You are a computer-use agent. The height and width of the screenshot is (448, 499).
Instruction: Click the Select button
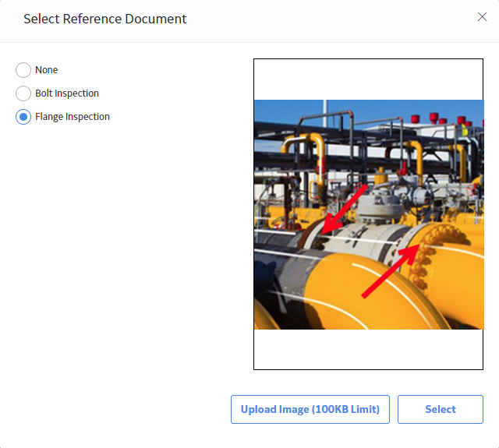click(441, 409)
